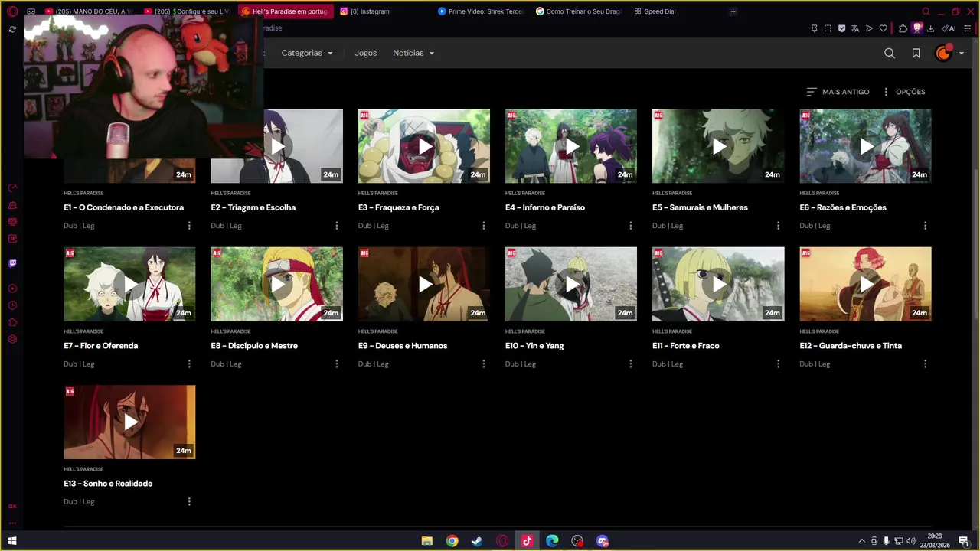Play episode E5 - Samurais e Mulheres thumbnail
Screen dimensions: 980x551
click(x=718, y=146)
